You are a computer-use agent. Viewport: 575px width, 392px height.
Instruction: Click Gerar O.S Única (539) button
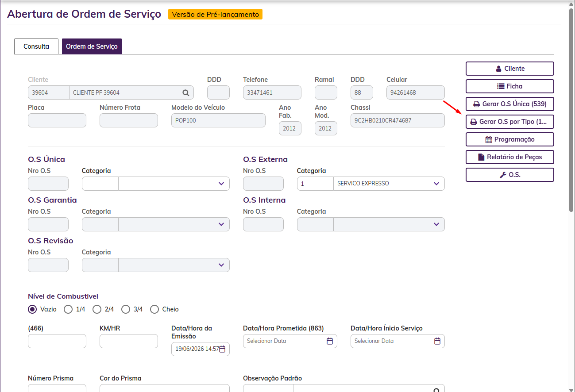tap(510, 104)
